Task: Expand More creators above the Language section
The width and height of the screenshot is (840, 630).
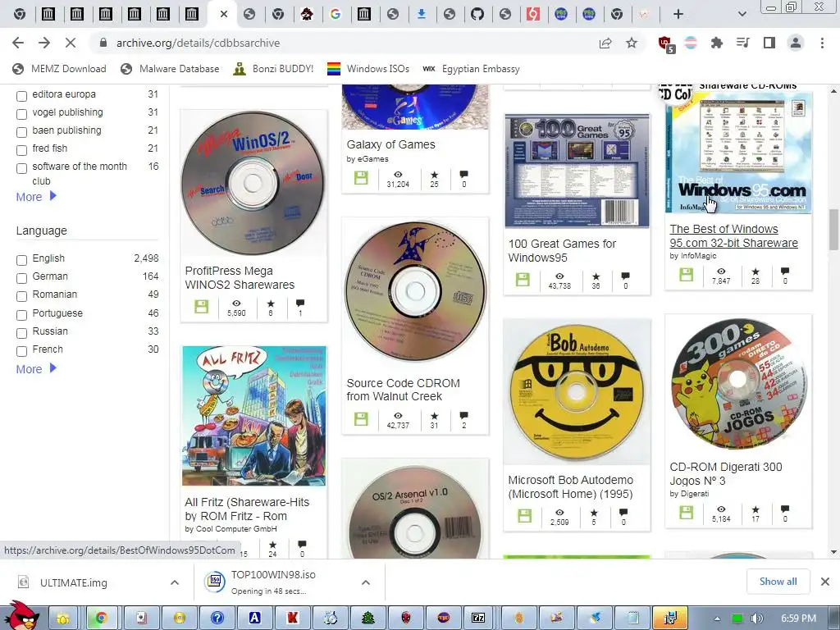Action: click(x=36, y=197)
